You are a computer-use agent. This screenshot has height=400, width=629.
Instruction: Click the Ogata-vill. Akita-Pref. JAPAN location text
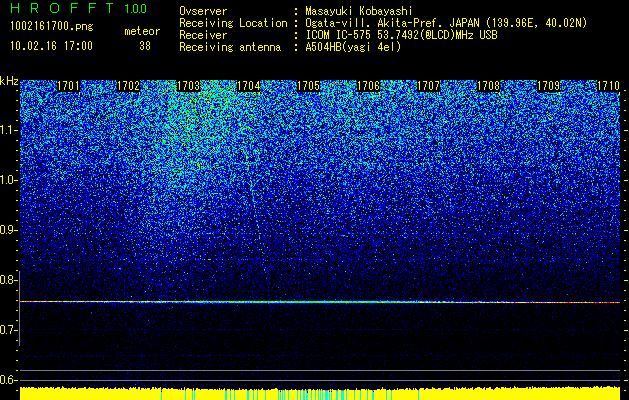click(x=446, y=24)
